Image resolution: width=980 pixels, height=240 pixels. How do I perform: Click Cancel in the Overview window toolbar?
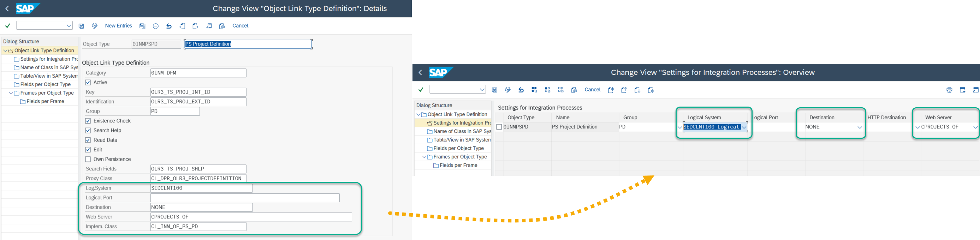(592, 90)
